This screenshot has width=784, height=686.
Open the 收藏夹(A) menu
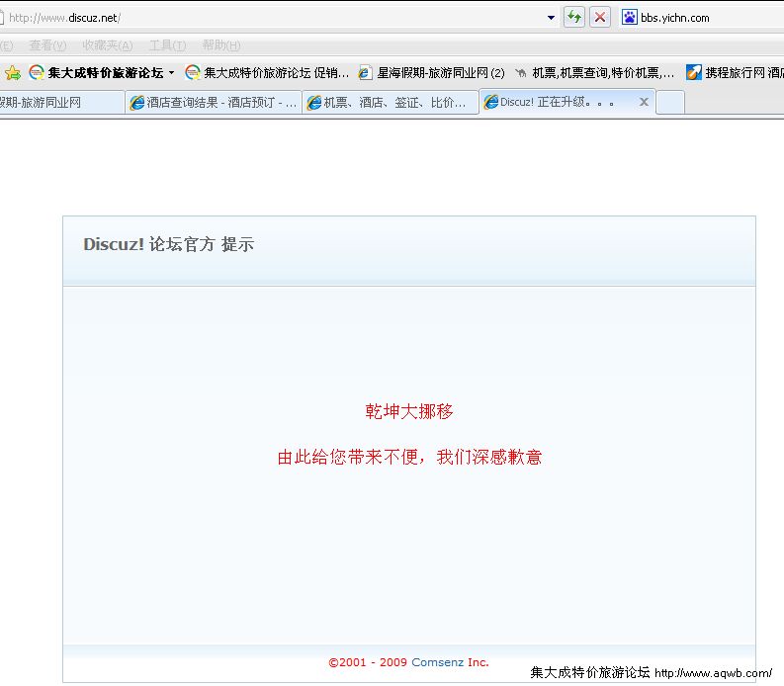coord(107,45)
